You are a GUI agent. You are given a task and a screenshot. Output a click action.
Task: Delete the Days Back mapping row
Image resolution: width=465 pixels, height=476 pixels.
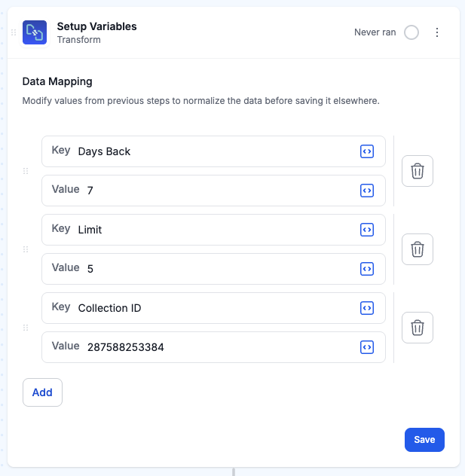[x=418, y=171]
